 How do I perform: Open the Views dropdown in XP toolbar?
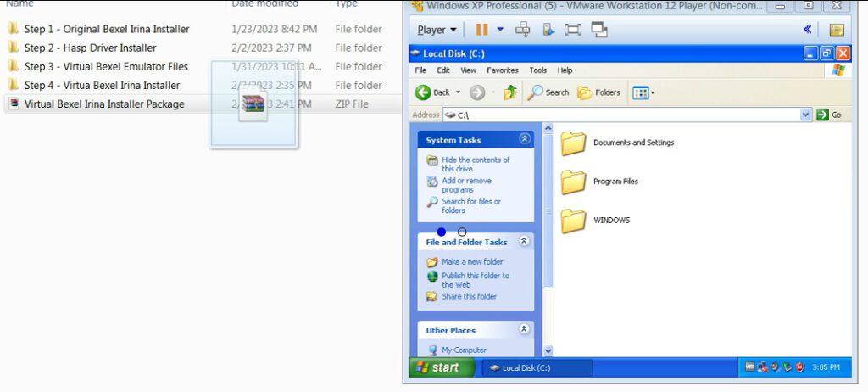(644, 92)
